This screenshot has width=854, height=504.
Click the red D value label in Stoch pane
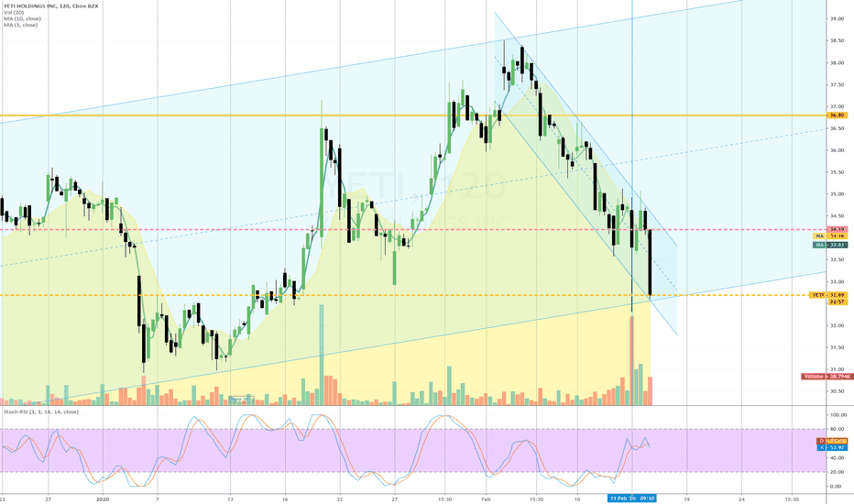coord(832,441)
